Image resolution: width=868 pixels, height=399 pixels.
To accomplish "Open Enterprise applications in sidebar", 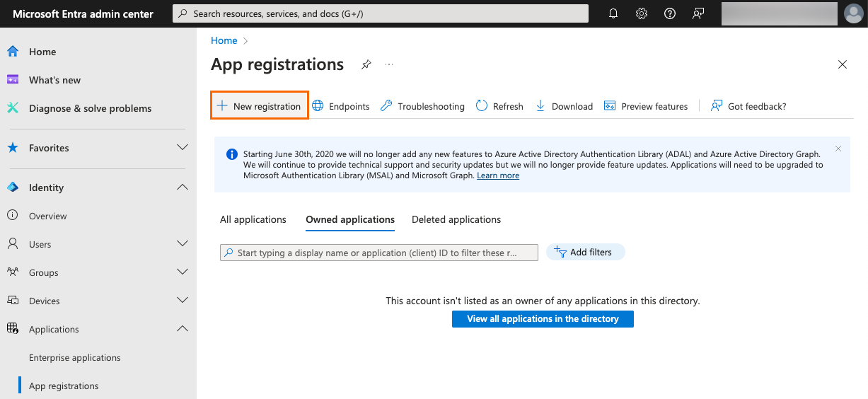I will (x=75, y=358).
